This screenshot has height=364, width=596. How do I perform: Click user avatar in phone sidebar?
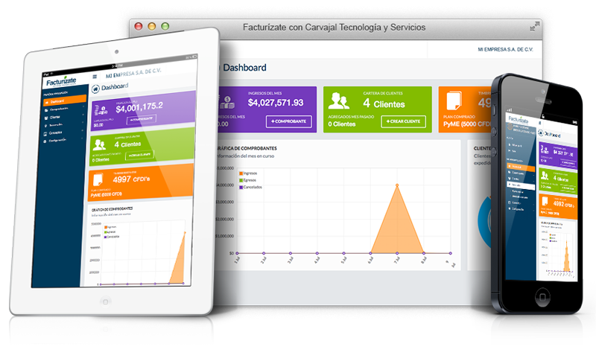510,127
